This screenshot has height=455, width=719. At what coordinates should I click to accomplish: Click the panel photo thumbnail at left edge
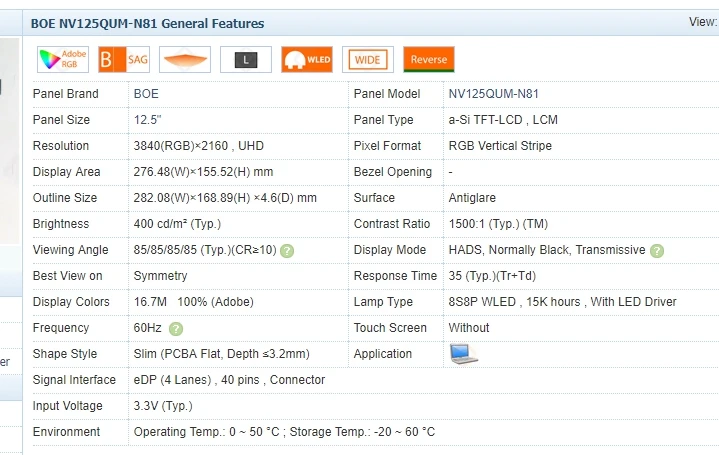[10, 140]
